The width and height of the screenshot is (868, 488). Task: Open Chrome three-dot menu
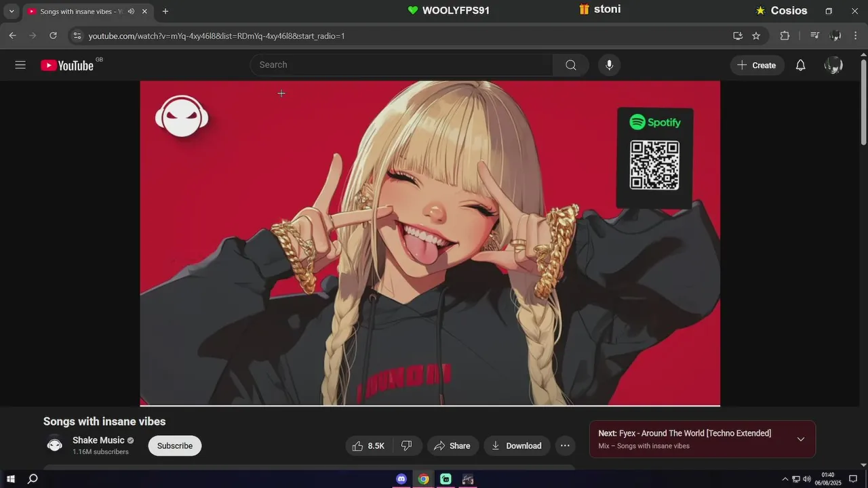tap(856, 36)
